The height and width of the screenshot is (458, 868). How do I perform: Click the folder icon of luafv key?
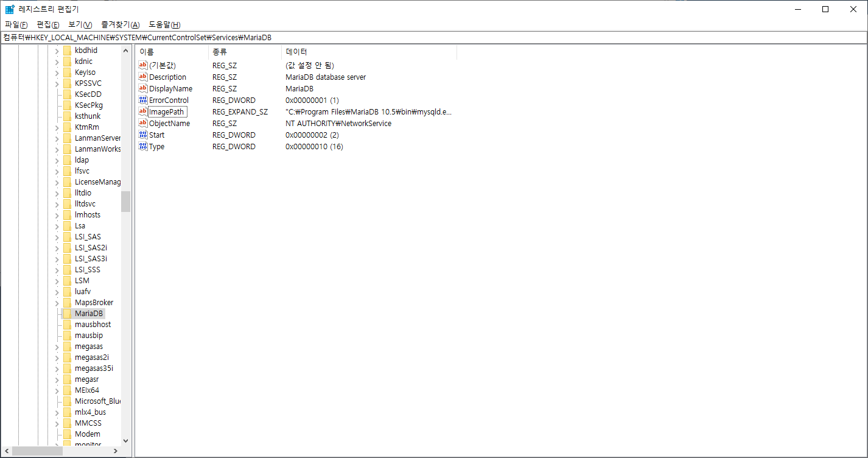click(67, 291)
